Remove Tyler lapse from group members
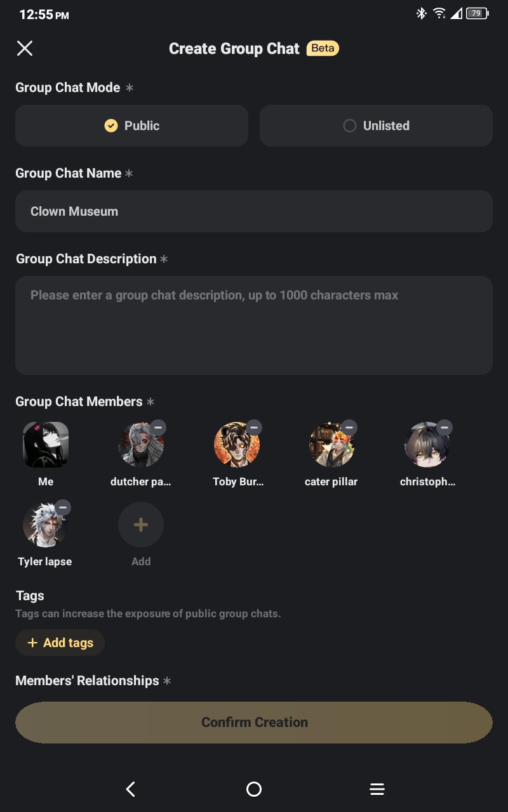The height and width of the screenshot is (812, 508). [x=63, y=507]
